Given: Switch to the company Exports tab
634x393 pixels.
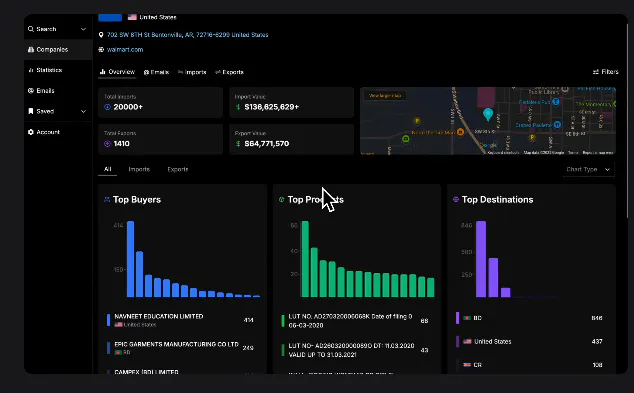Looking at the screenshot, I should [x=229, y=72].
